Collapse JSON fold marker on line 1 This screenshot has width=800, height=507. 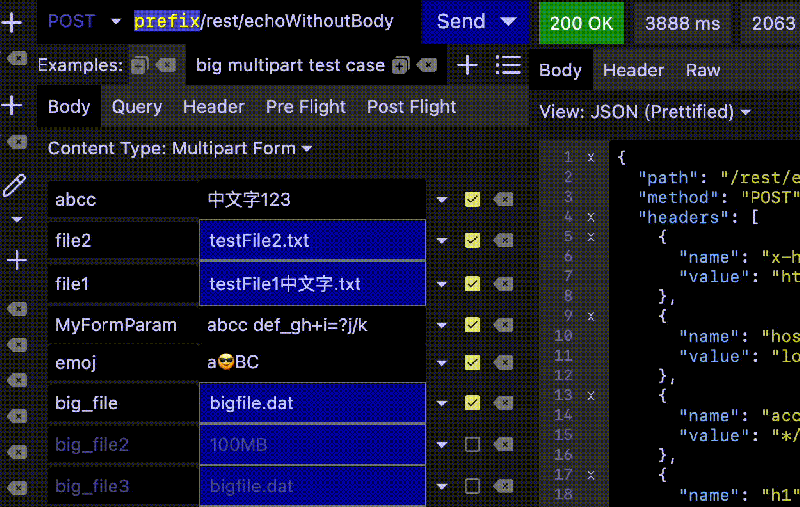(x=591, y=158)
